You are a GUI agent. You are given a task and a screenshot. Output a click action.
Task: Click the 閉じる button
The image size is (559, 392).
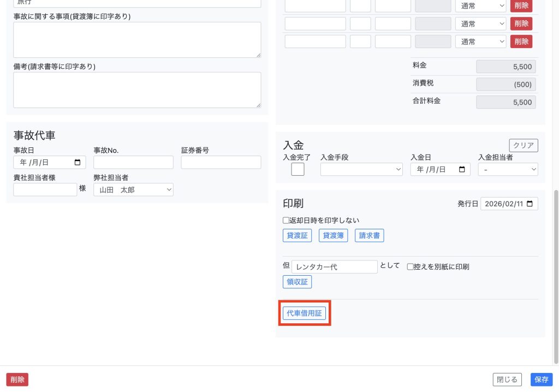(507, 379)
